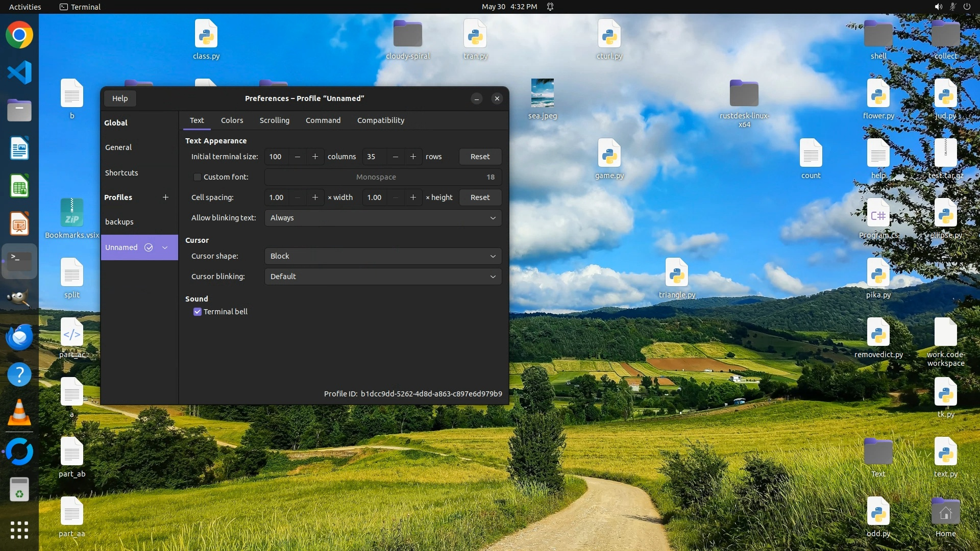Click the Help button in header
This screenshot has width=980, height=551.
120,98
